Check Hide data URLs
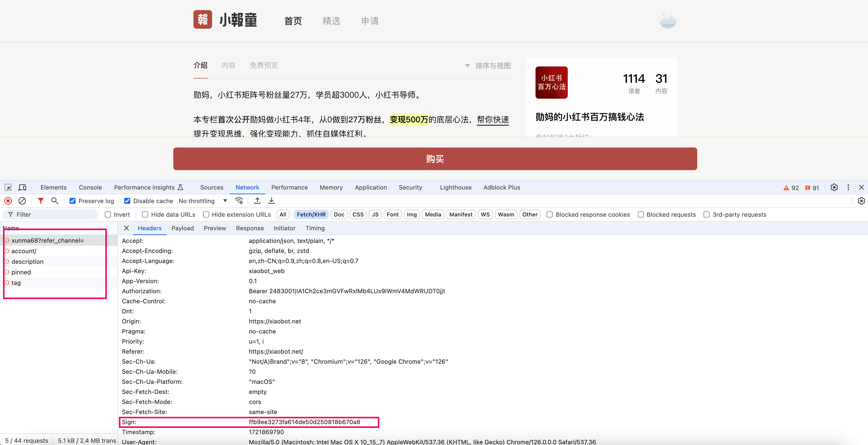The width and height of the screenshot is (868, 445). 145,214
